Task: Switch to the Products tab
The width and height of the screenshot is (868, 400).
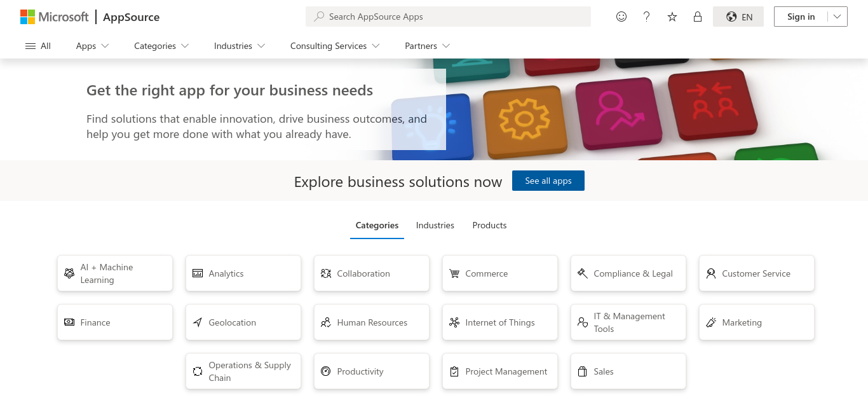Action: [x=489, y=225]
